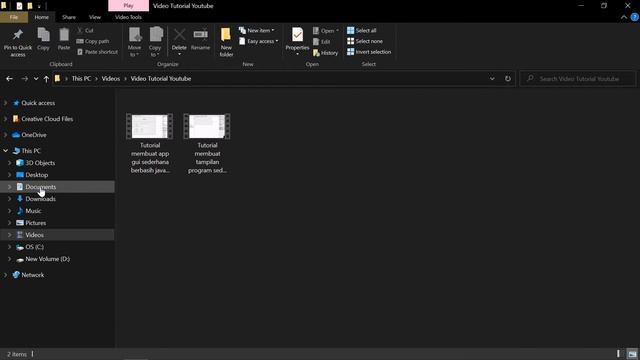Viewport: 640px width, 360px height.
Task: Open the Properties dialog
Action: coord(297,42)
